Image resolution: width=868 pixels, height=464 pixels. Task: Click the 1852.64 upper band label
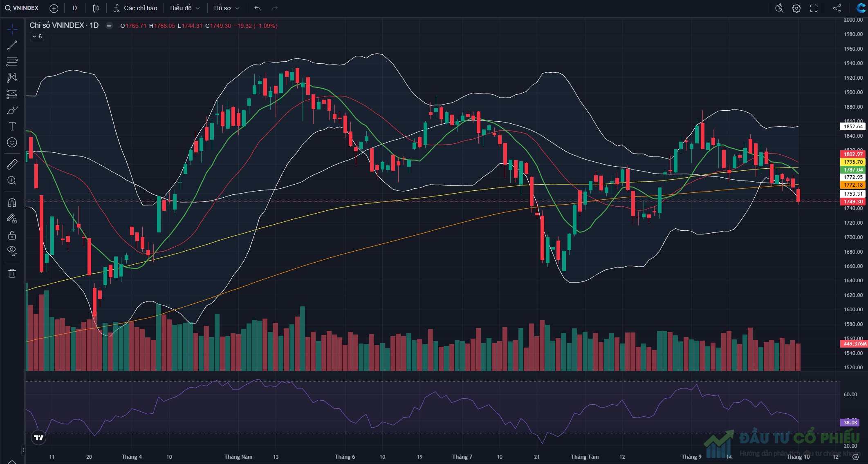tap(853, 126)
